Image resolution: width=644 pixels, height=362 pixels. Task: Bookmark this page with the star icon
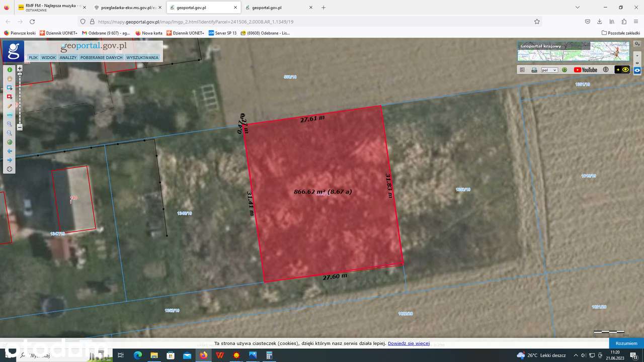pos(537,22)
